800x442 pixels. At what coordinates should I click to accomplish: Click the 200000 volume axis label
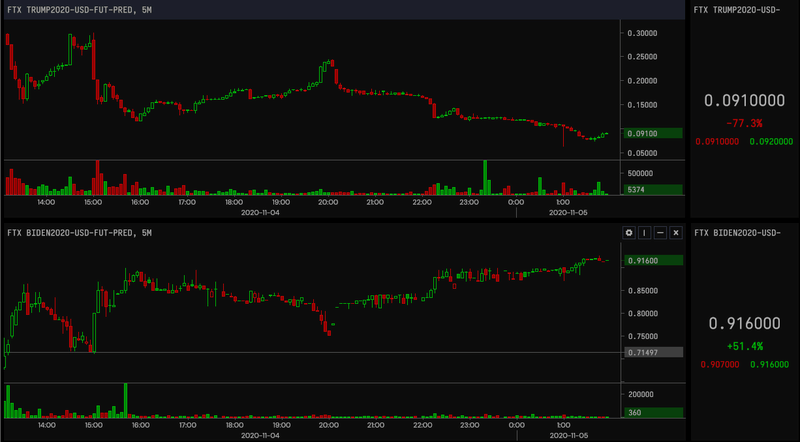[640, 394]
